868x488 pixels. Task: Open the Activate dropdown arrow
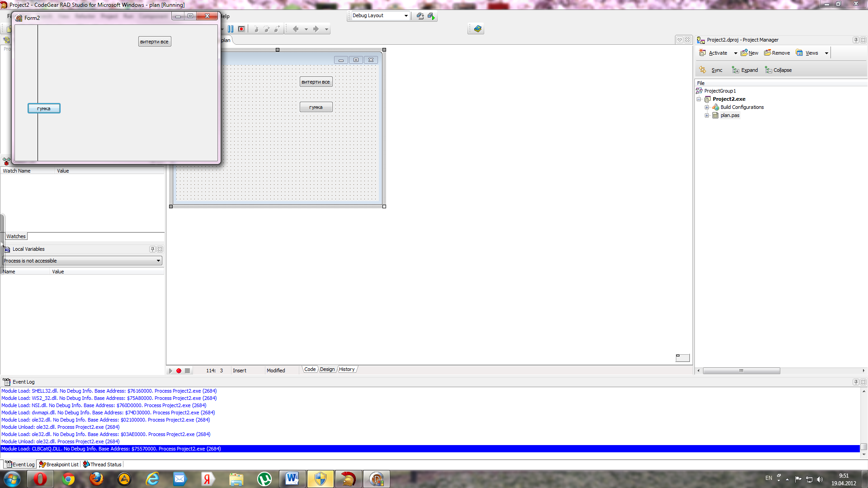point(736,53)
